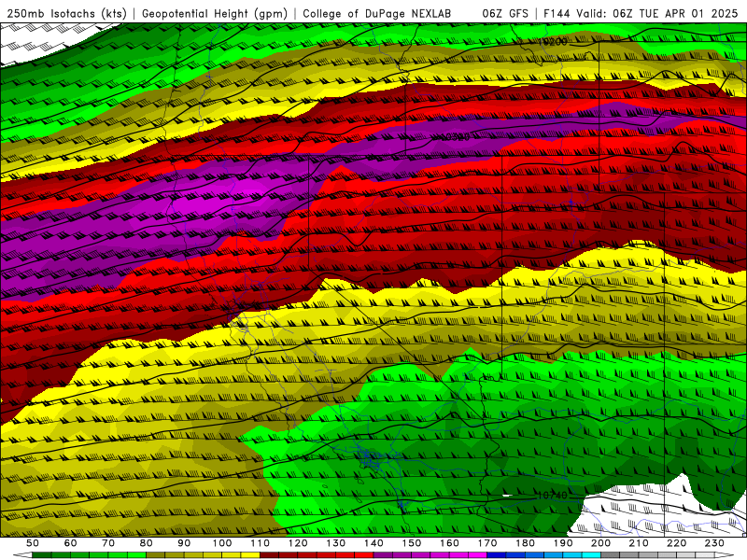The height and width of the screenshot is (560, 747).
Task: Click the '130' legend value
Action: pyautogui.click(x=336, y=543)
